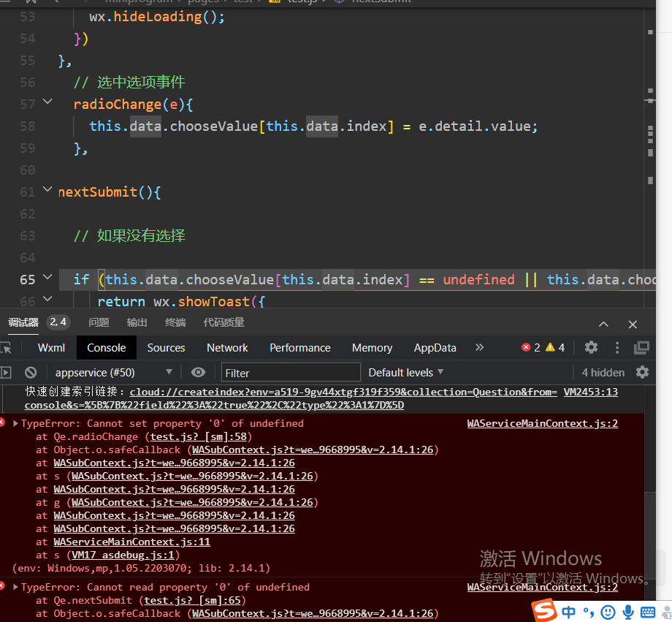Screen dimensions: 672x622
Task: Open the Default levels dropdown
Action: (x=406, y=372)
